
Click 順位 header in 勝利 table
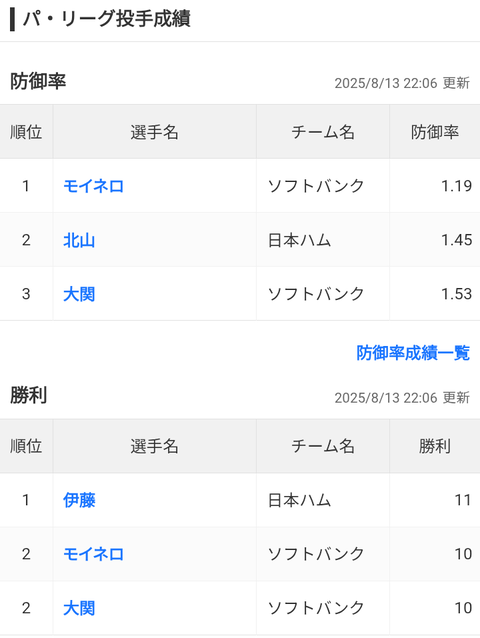[26, 446]
